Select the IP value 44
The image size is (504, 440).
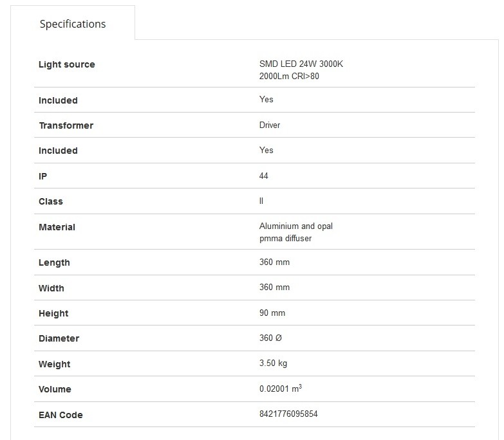[x=263, y=176]
